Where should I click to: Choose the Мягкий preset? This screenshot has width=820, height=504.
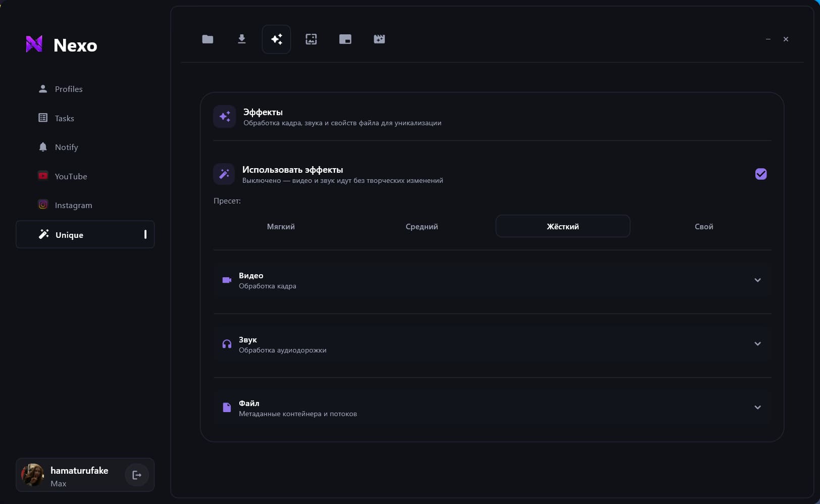tap(281, 226)
